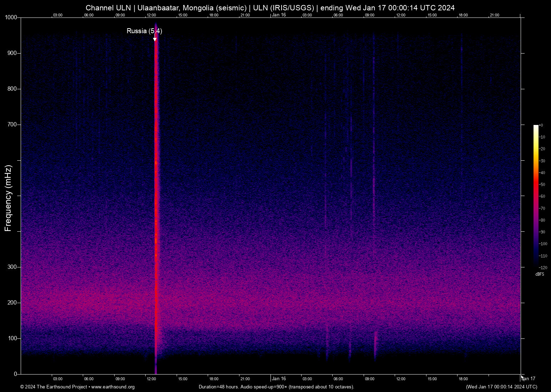Image resolution: width=551 pixels, height=392 pixels.
Task: Click the 03:00 tick on the top time axis
Action: [57, 15]
